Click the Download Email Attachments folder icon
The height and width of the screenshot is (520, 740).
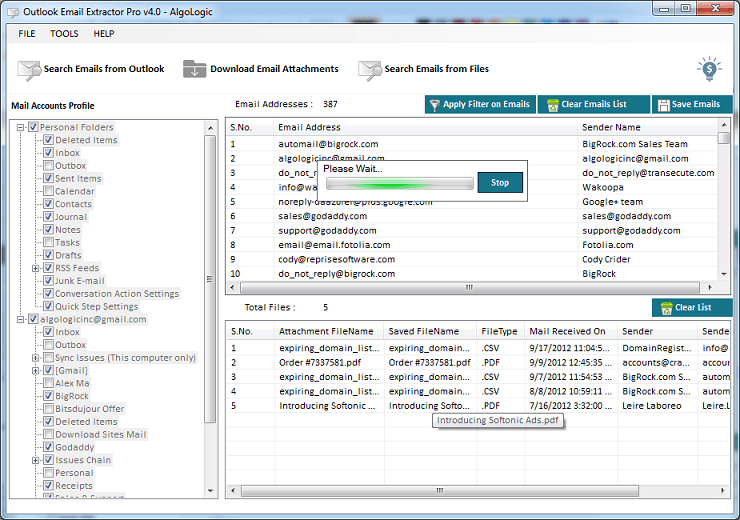coord(194,69)
